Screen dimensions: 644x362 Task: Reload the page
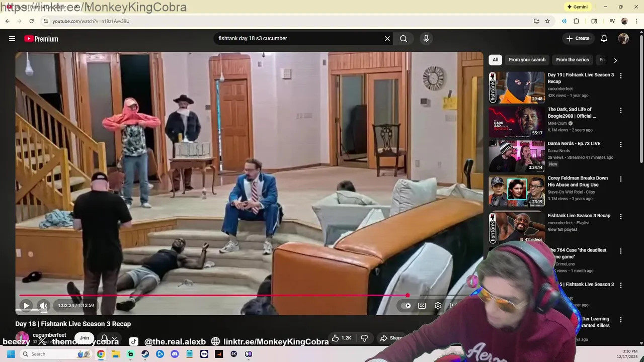coord(31,21)
